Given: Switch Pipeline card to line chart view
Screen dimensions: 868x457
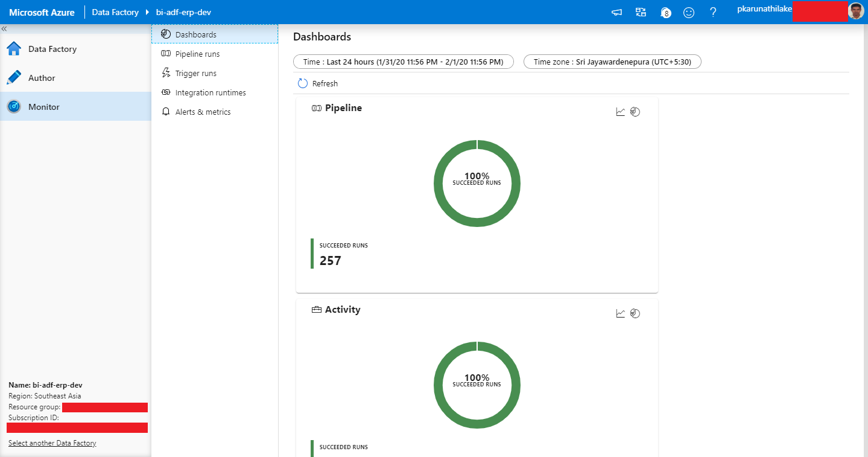Looking at the screenshot, I should (x=620, y=111).
